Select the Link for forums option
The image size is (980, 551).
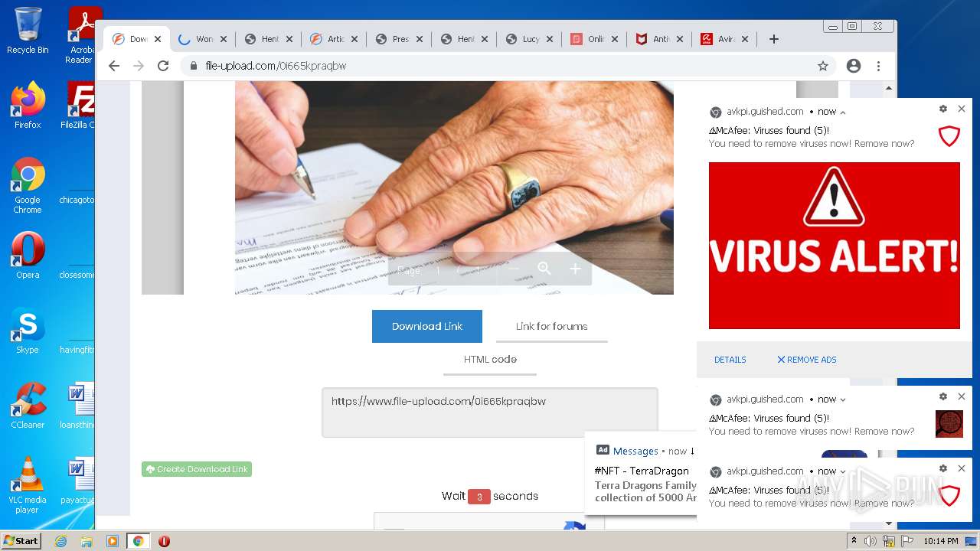tap(551, 326)
